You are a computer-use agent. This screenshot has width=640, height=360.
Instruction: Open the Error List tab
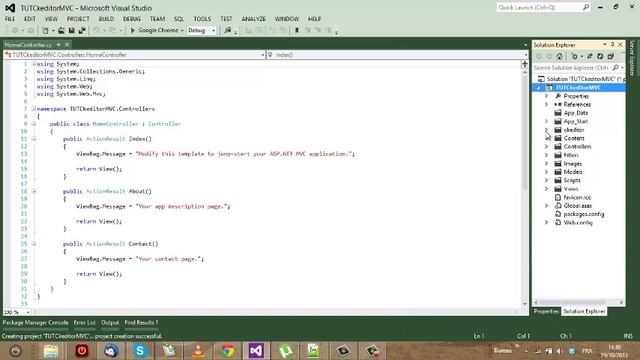[x=84, y=322]
